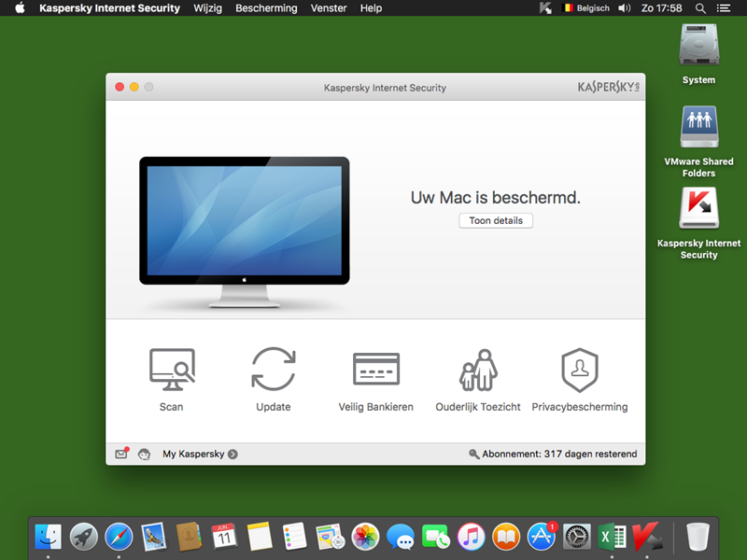
Task: Open Veilig Bankieren
Action: pyautogui.click(x=375, y=370)
